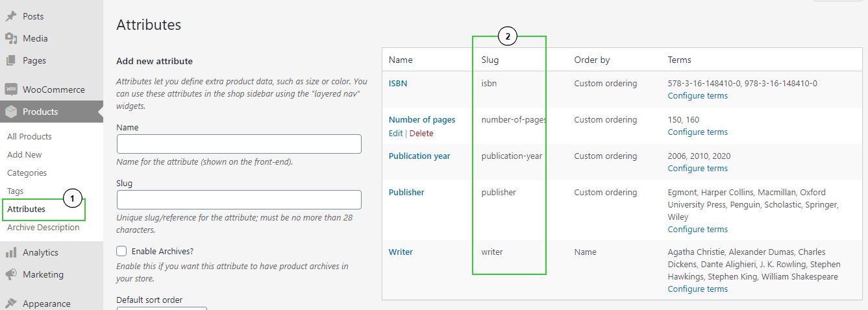This screenshot has width=868, height=310.
Task: Go to All Products submenu
Action: point(29,136)
